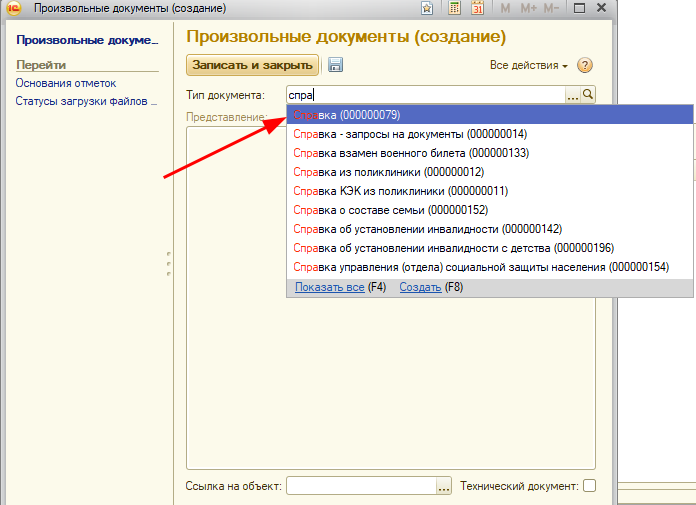The image size is (696, 505).
Task: Open Основания отметок in the navigation panel
Action: click(65, 83)
